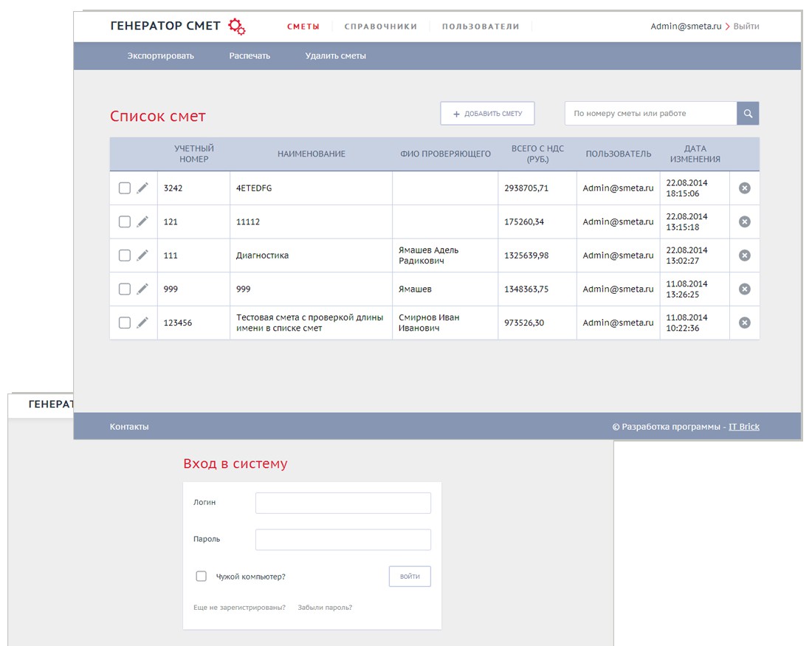
Task: Click the total 175260,34
Action: (524, 221)
